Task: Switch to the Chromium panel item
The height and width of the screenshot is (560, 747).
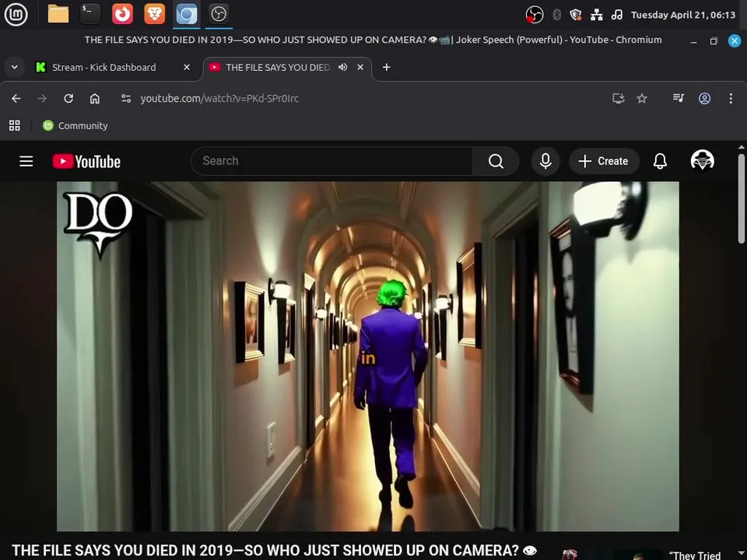Action: coord(187,14)
